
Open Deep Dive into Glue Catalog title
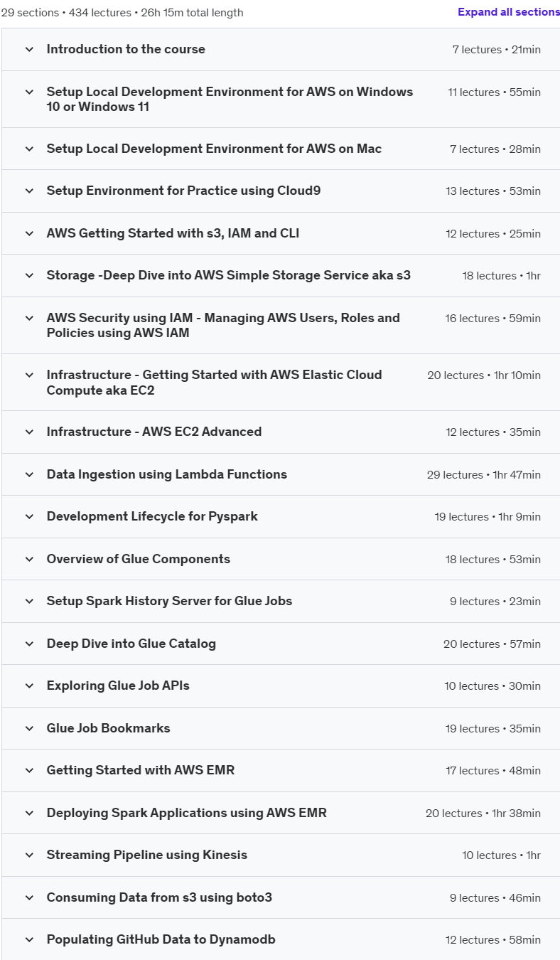[131, 644]
